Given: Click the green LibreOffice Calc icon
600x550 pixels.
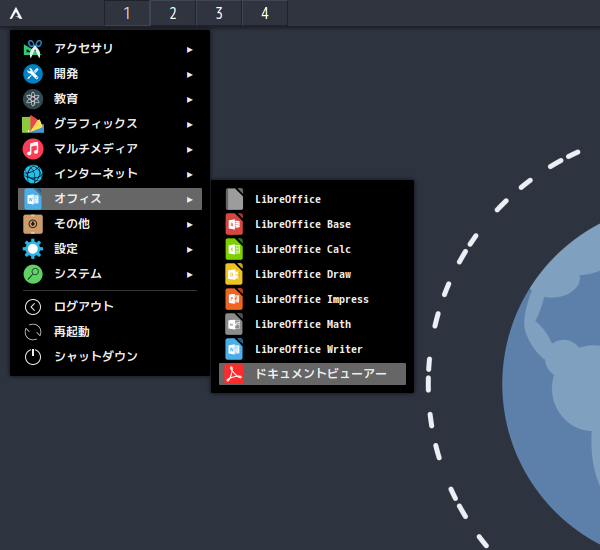Looking at the screenshot, I should [234, 249].
